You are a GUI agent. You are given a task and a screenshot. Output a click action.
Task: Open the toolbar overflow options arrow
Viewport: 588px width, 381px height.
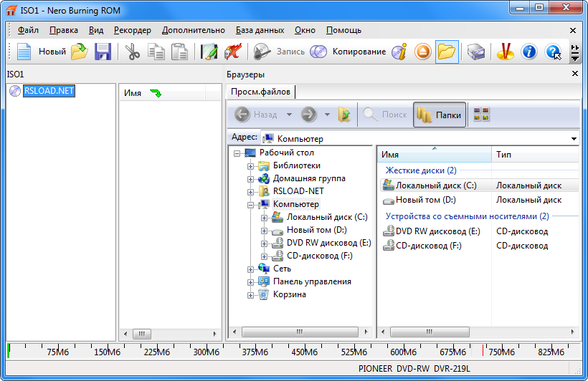(x=574, y=52)
